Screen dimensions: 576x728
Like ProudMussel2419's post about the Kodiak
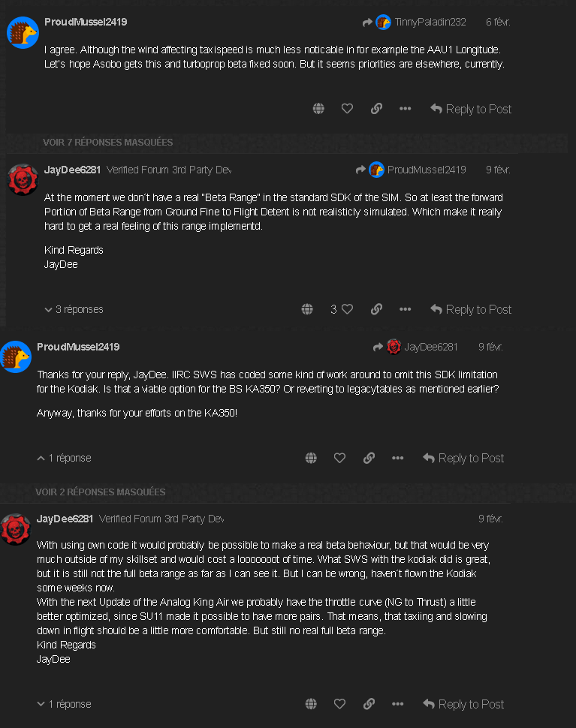[339, 458]
